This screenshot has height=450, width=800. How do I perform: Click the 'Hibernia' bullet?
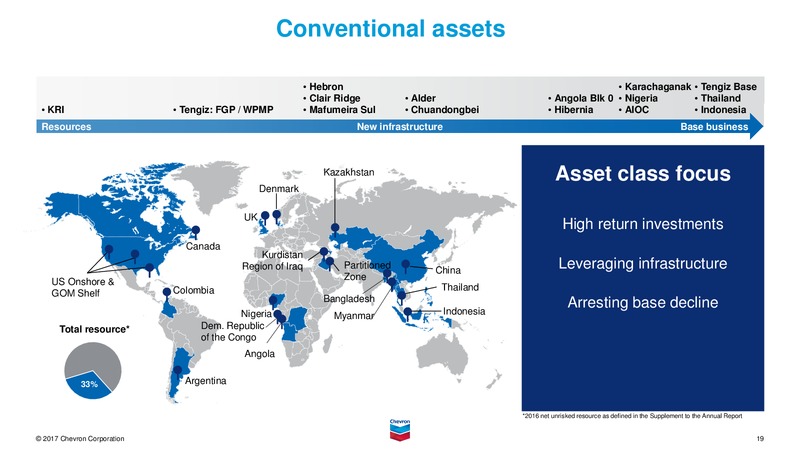pyautogui.click(x=570, y=110)
